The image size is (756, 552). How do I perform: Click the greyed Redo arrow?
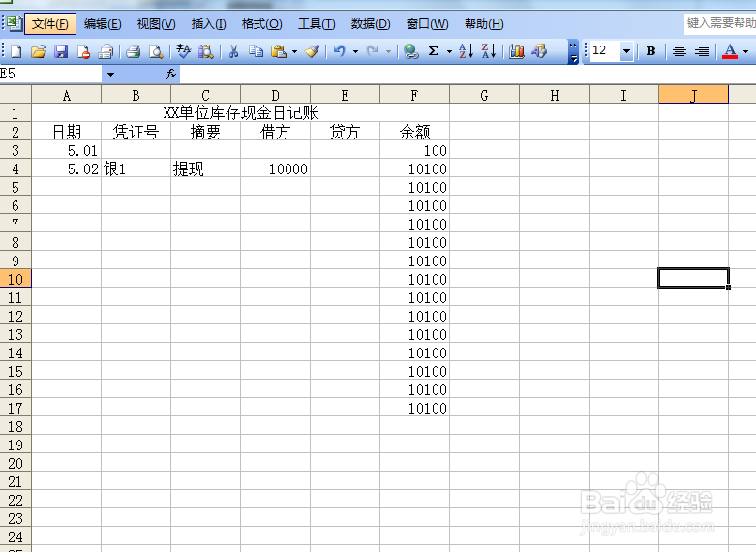tap(373, 51)
